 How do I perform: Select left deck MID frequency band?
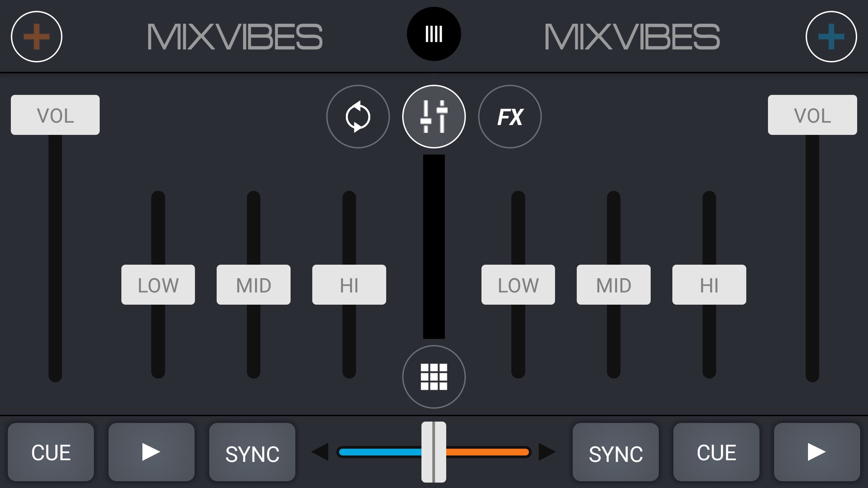[x=253, y=284]
